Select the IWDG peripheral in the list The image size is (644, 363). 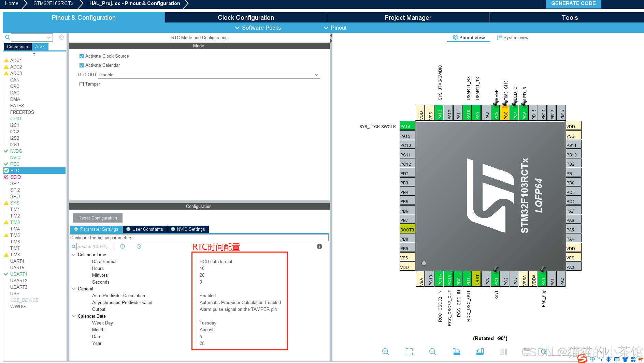[x=16, y=151]
